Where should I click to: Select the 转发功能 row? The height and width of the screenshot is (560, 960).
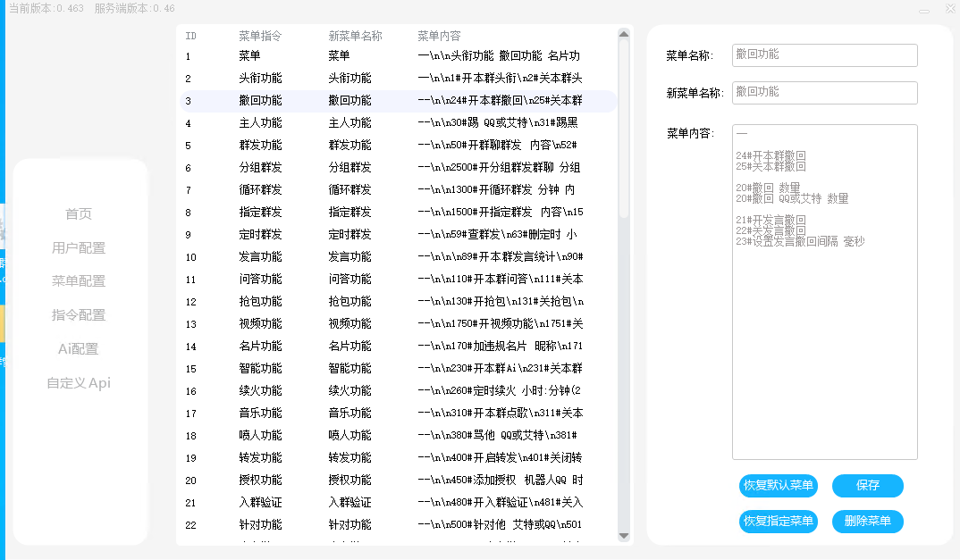[x=398, y=458]
